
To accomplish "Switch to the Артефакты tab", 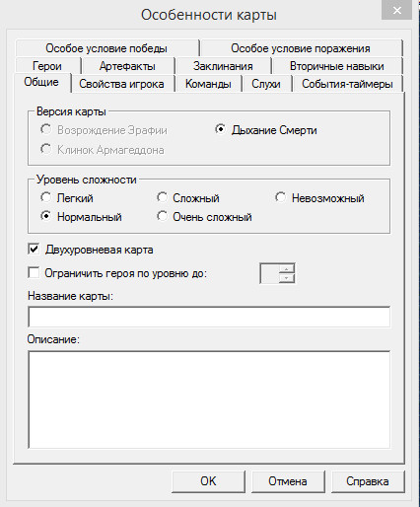I will (x=127, y=66).
